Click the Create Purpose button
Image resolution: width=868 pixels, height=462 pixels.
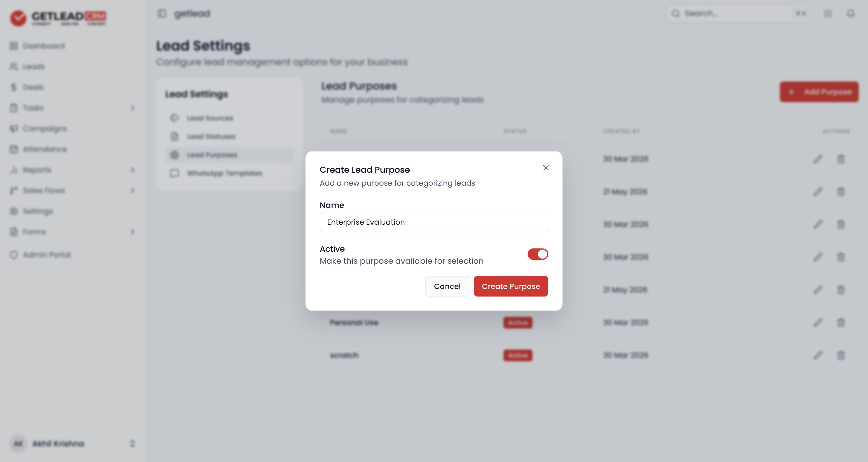click(x=511, y=286)
